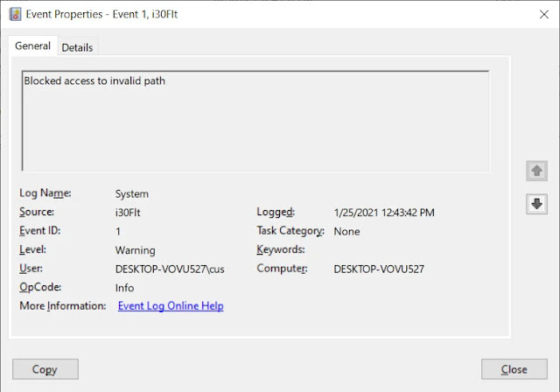Viewport: 560px width, 392px height.
Task: Click the 'Log Name:' label
Action: 45,193
